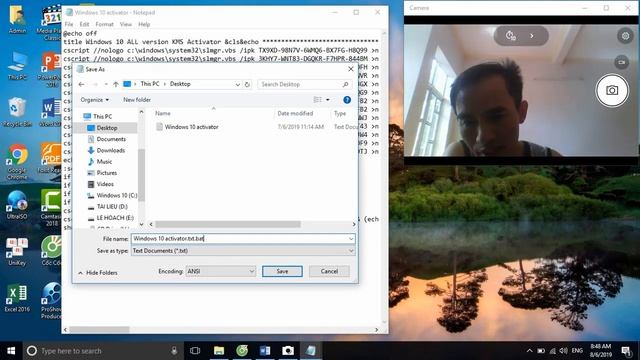Open Camera app settings gear
The height and width of the screenshot is (360, 640).
625,36
